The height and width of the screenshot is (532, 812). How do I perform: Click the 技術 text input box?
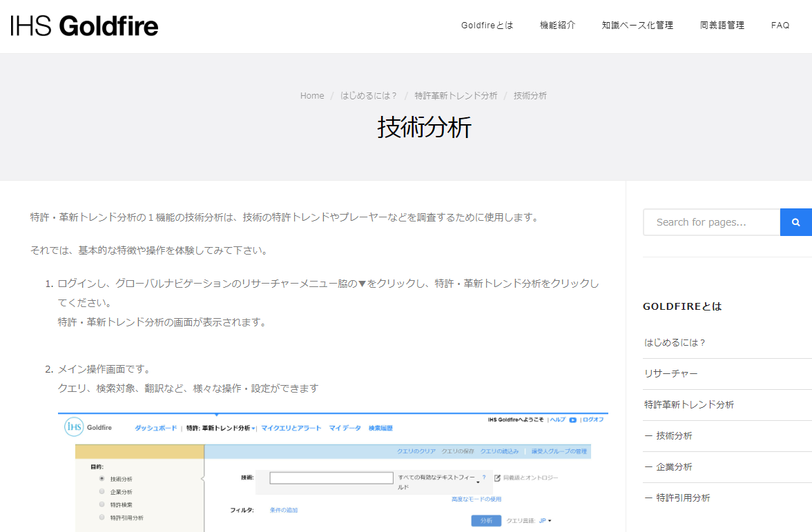pyautogui.click(x=331, y=477)
